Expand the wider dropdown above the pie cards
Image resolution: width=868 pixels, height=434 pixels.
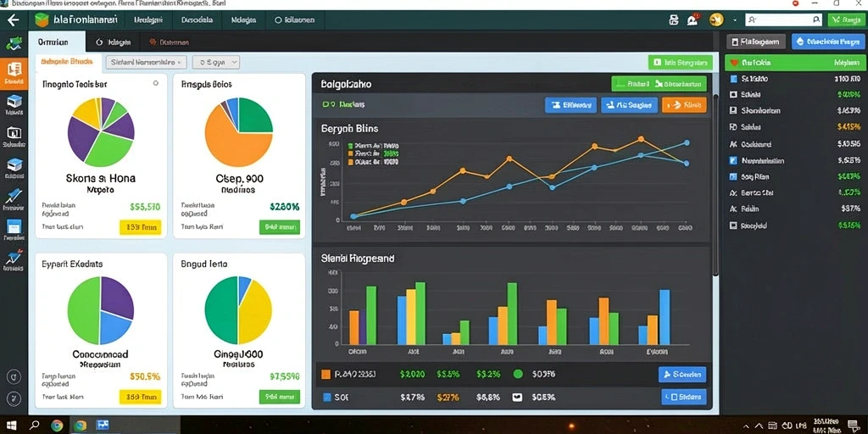[x=146, y=63]
